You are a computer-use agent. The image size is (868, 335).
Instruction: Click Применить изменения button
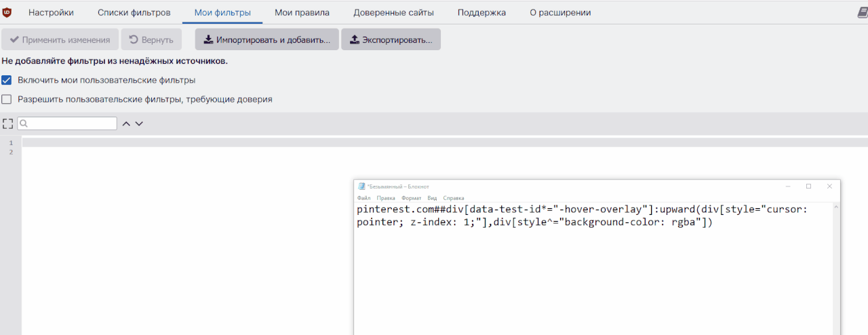point(60,39)
